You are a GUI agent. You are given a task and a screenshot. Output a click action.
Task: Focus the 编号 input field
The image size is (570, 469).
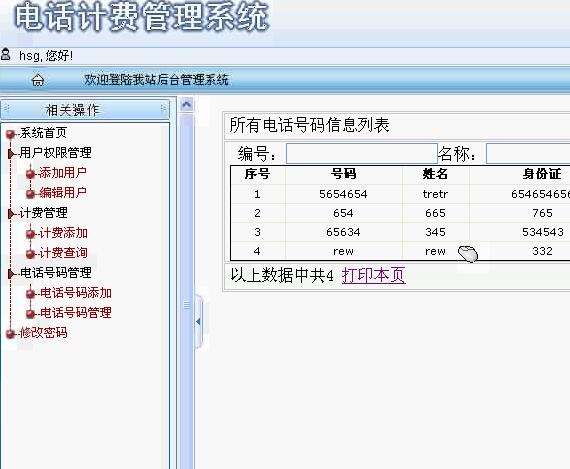pos(362,153)
